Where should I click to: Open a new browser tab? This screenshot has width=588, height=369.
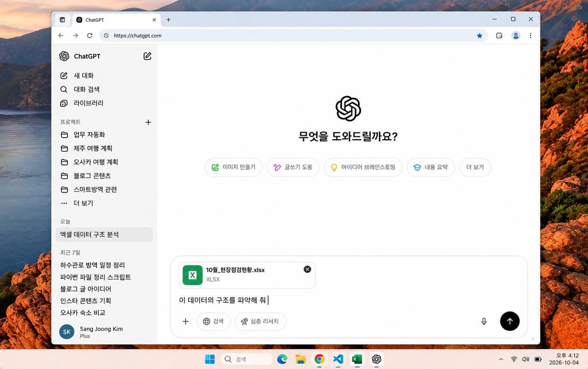point(168,20)
